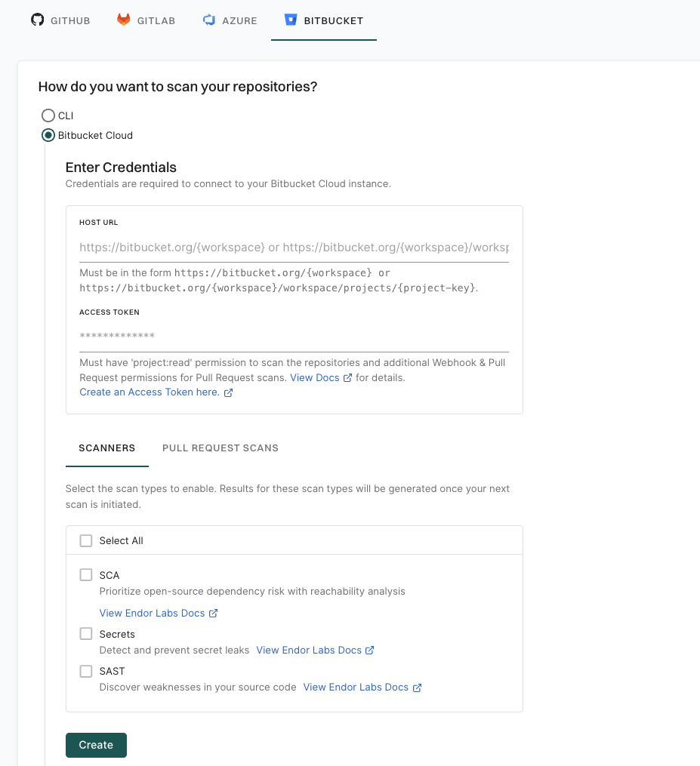700x766 pixels.
Task: Click the Azure icon in the tab bar
Action: (x=209, y=20)
